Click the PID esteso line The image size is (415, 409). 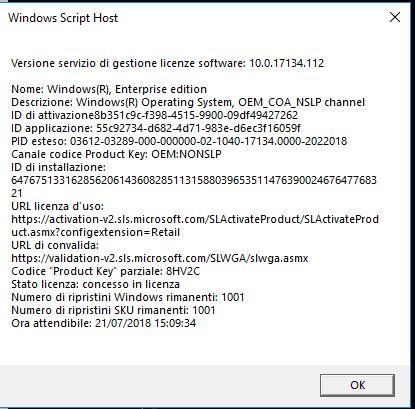[x=179, y=141]
